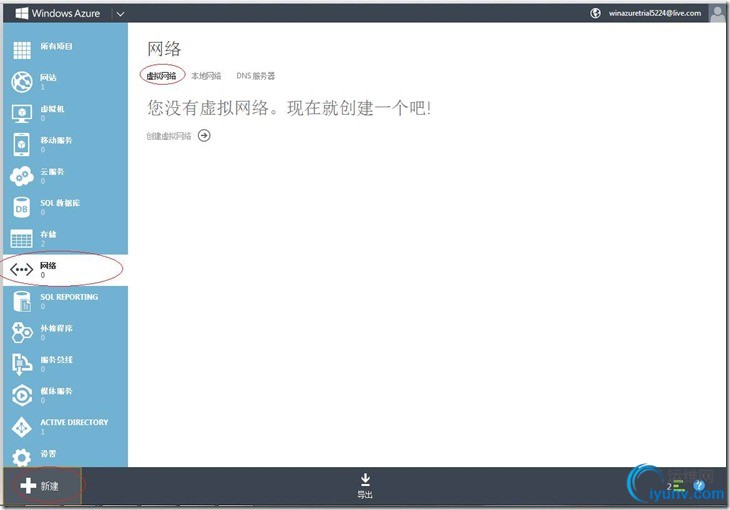
Task: Open 虚拟机 virtual machines icon
Action: 22,113
